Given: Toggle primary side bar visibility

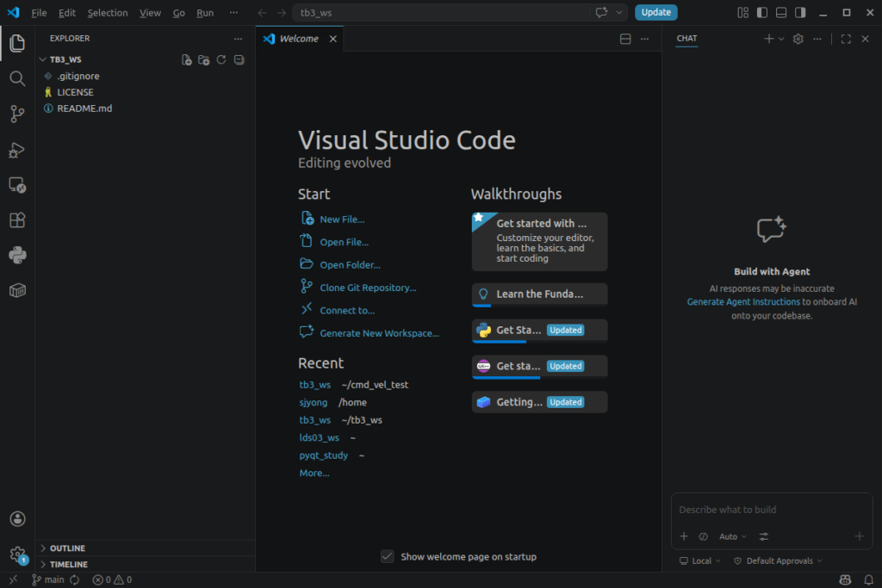Looking at the screenshot, I should 762,12.
